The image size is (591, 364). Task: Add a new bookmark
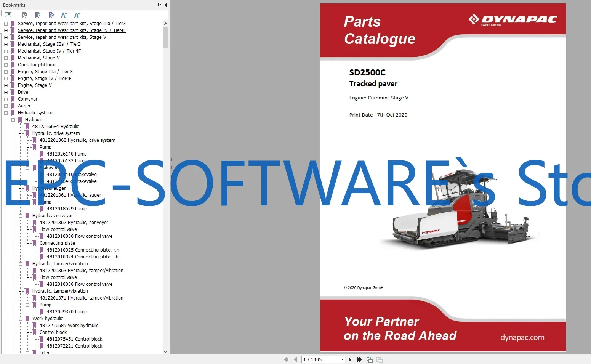[38, 15]
